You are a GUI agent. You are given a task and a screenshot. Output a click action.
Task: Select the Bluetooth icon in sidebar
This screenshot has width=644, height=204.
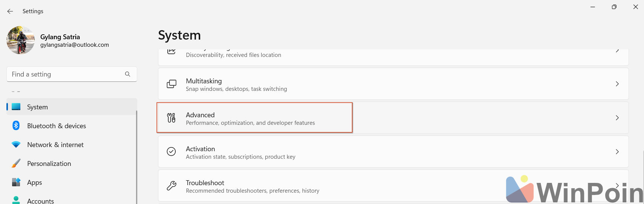coord(16,126)
